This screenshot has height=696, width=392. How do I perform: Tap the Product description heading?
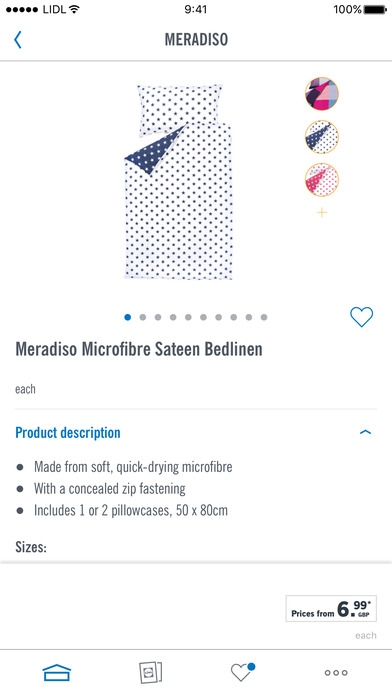[68, 433]
